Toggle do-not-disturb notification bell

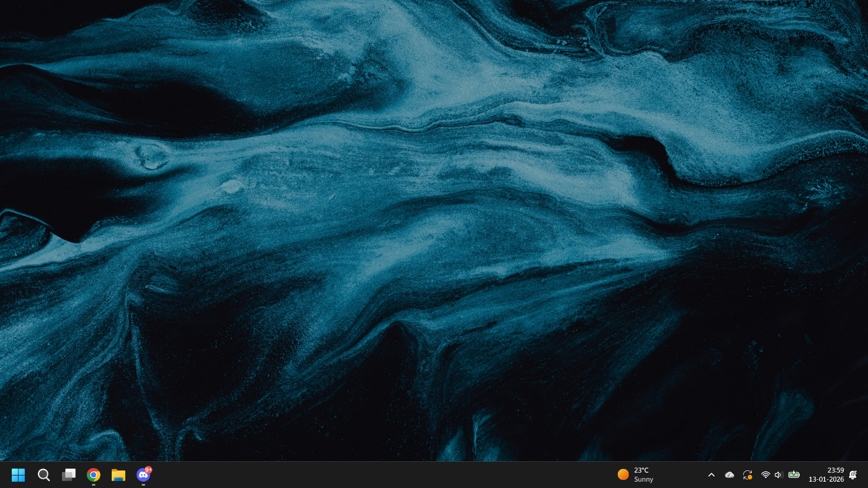point(853,475)
